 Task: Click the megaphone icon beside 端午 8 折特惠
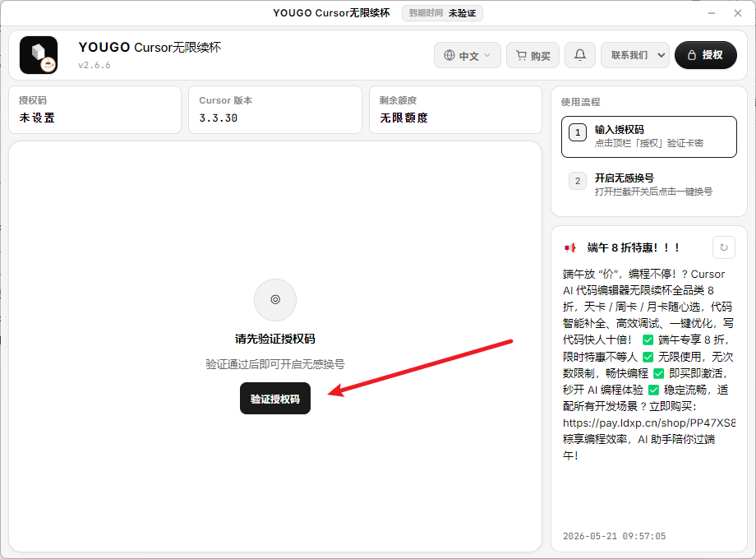[x=570, y=248]
